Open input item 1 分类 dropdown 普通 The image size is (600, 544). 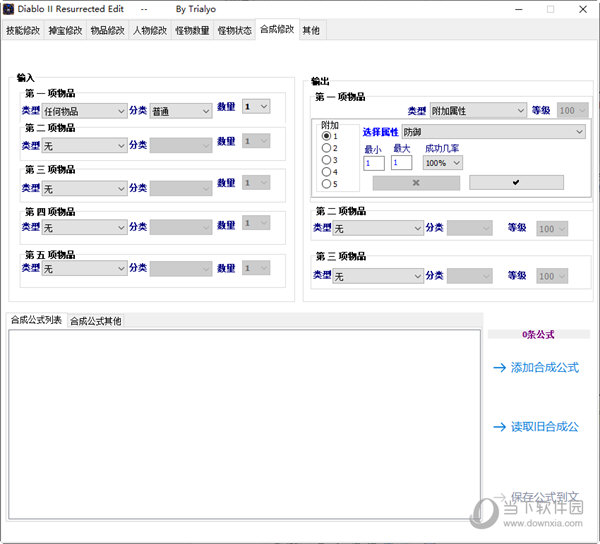pyautogui.click(x=181, y=111)
